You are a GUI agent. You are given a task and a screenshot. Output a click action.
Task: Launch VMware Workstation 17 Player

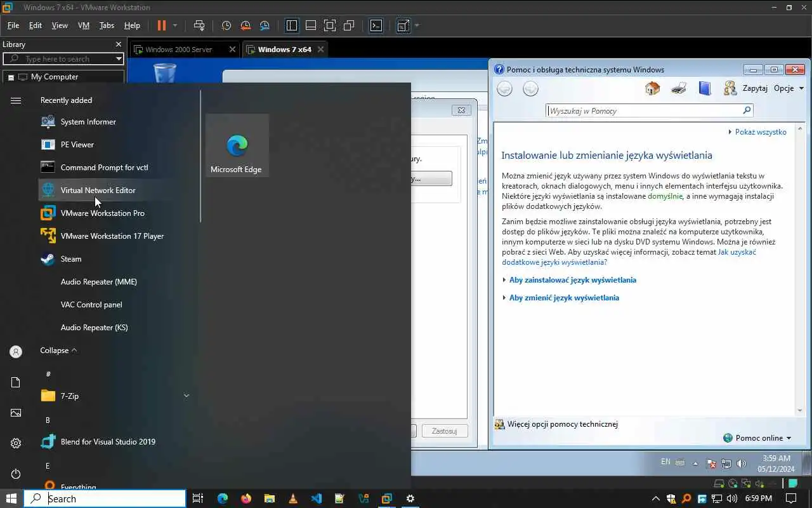point(117,236)
